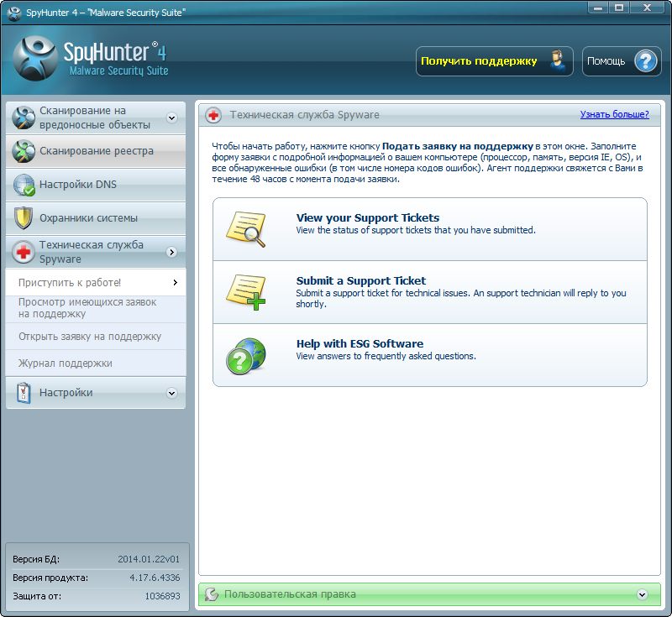The width and height of the screenshot is (672, 617).
Task: Select Открыть заявку на поддержку item
Action: pyautogui.click(x=96, y=337)
